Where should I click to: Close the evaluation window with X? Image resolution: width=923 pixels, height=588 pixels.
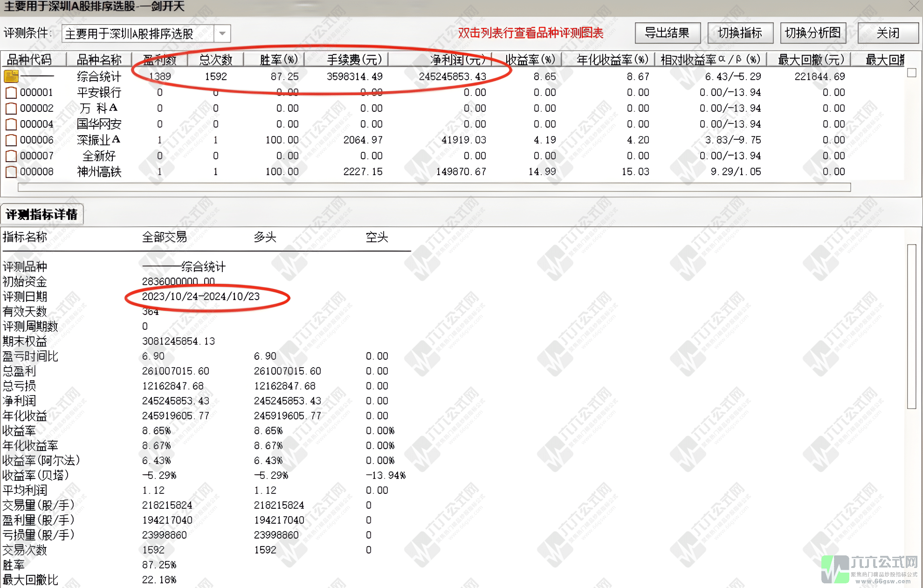pos(914,7)
